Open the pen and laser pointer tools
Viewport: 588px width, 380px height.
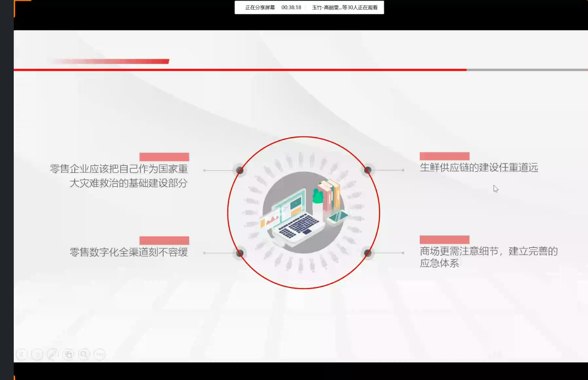(x=52, y=354)
